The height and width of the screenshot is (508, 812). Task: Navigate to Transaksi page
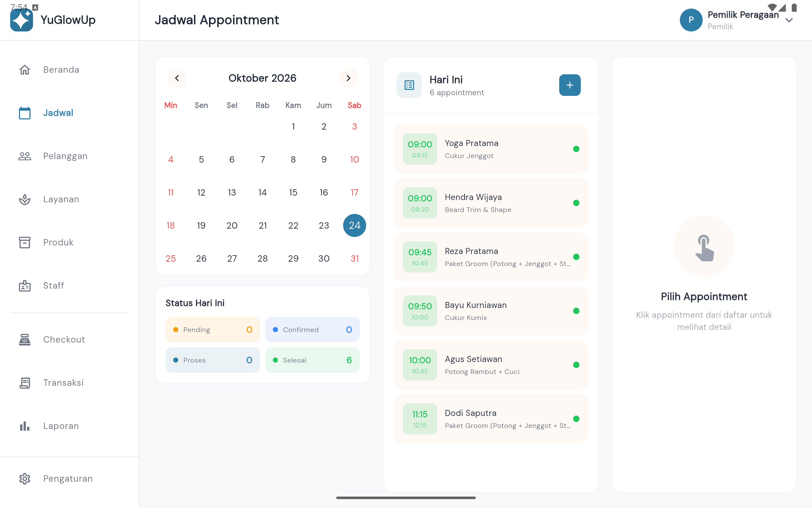click(69, 383)
